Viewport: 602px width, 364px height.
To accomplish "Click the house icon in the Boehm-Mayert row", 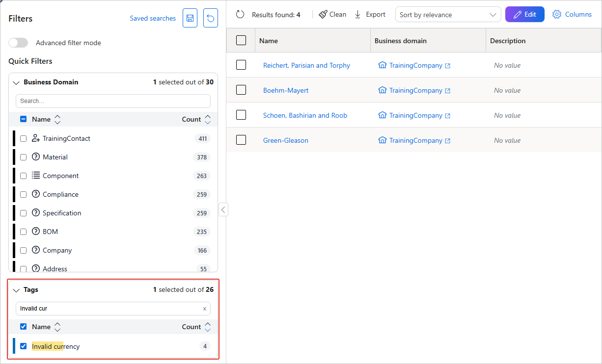I will tap(383, 90).
